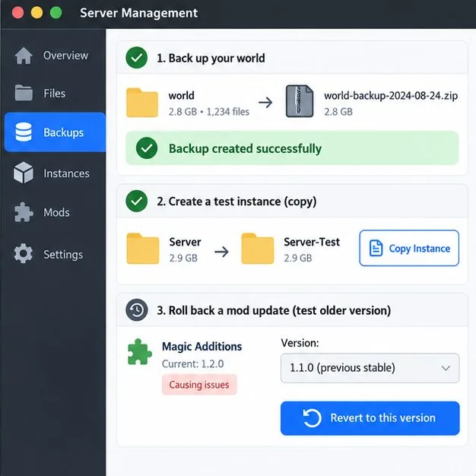Click the Settings gear icon

pos(24,253)
